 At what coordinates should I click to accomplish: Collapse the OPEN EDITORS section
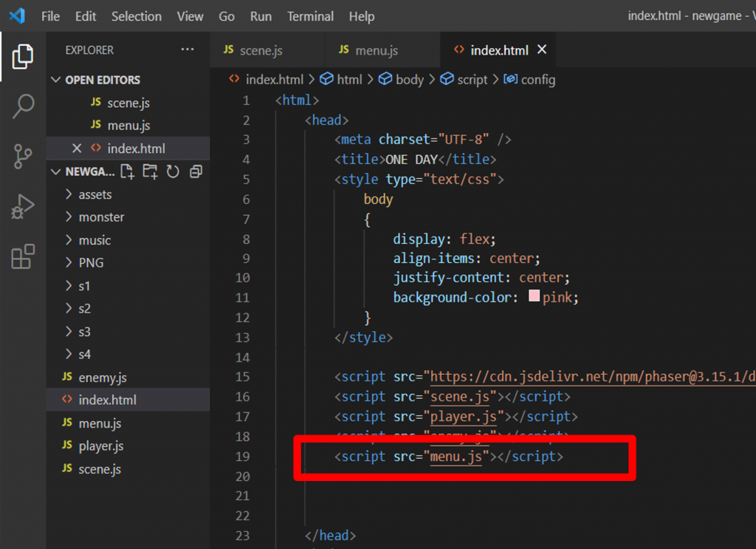coord(56,80)
